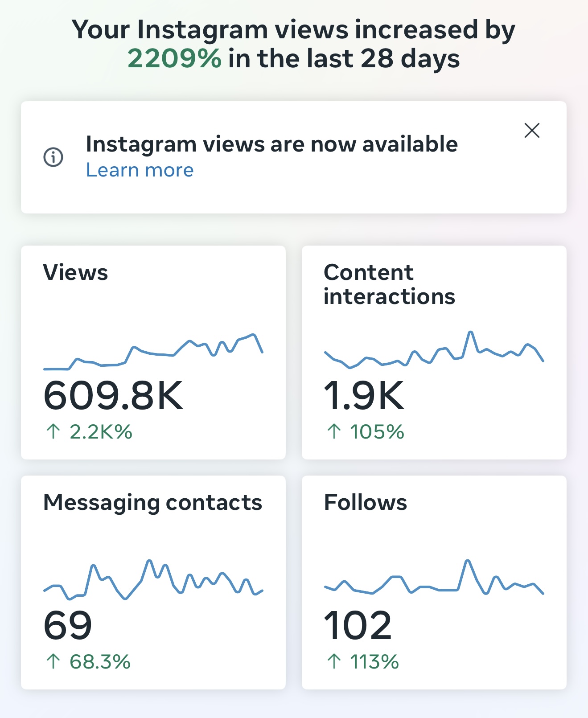Click the 609.8K views total
Viewport: 588px width, 718px height.
(x=113, y=395)
